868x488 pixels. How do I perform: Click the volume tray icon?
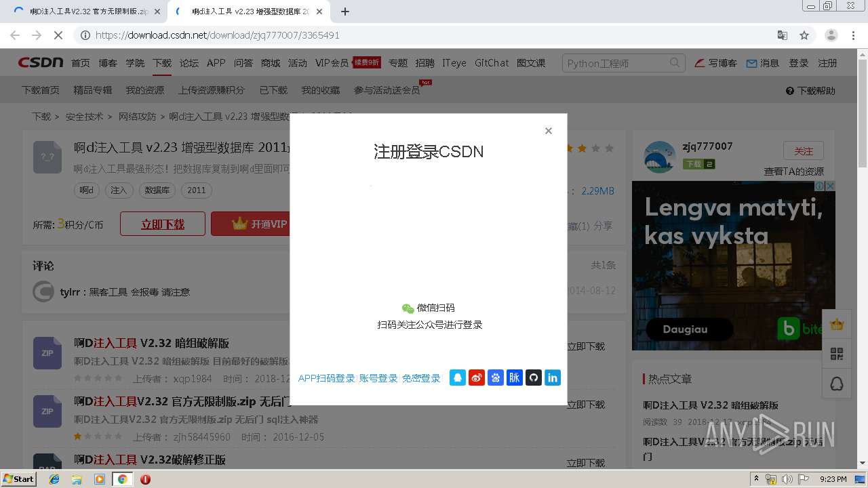pos(787,479)
